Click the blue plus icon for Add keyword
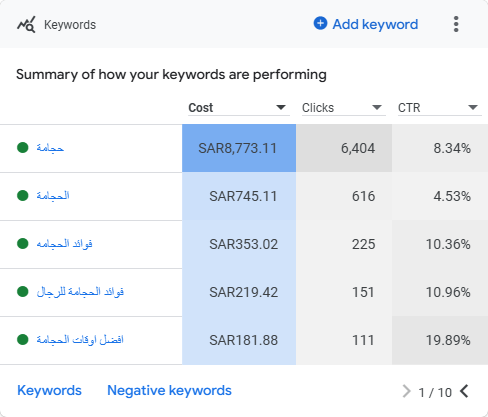 point(320,23)
